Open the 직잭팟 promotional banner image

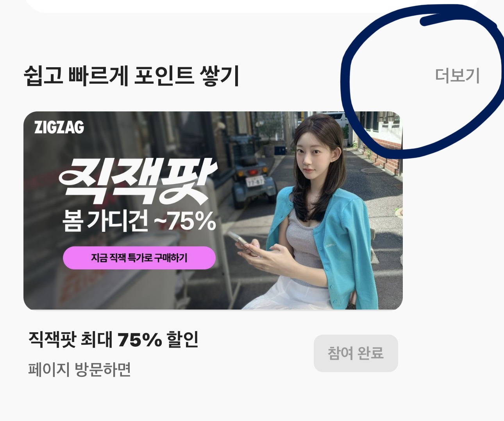click(x=213, y=211)
